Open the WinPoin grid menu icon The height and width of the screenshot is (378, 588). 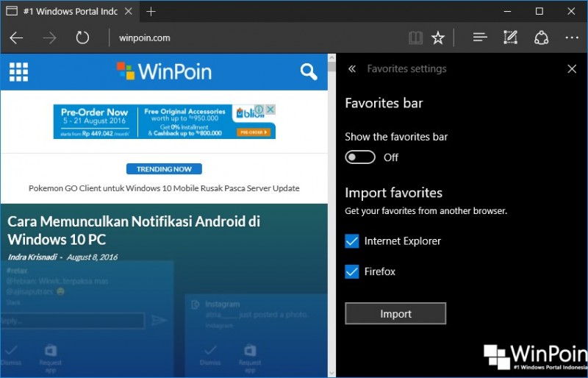pos(19,71)
